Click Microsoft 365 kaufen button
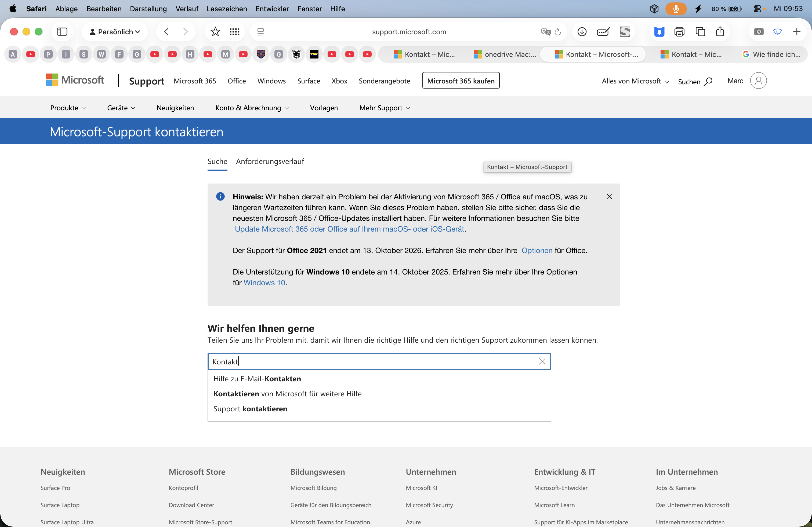This screenshot has height=527, width=812. tap(461, 80)
